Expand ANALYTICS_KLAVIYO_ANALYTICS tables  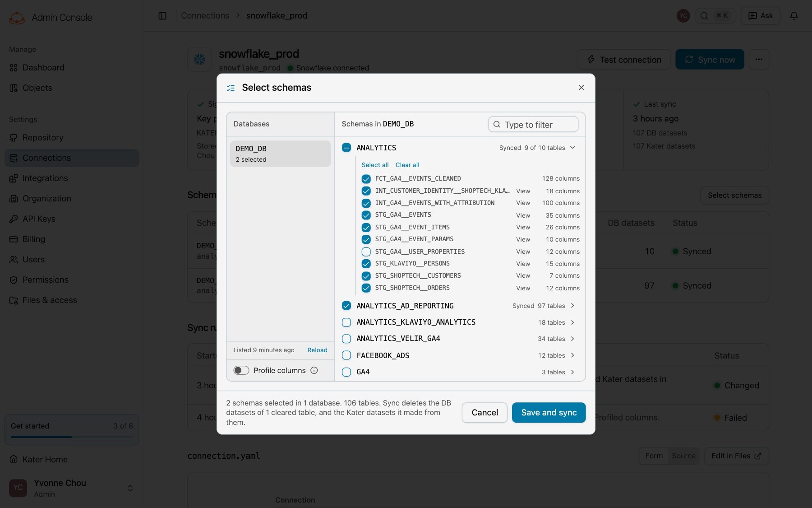pyautogui.click(x=572, y=322)
